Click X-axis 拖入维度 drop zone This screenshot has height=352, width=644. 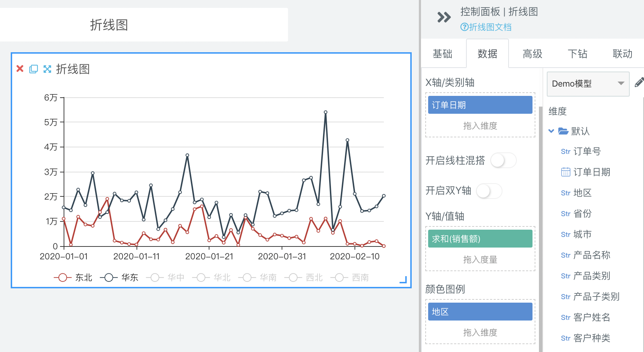point(480,126)
